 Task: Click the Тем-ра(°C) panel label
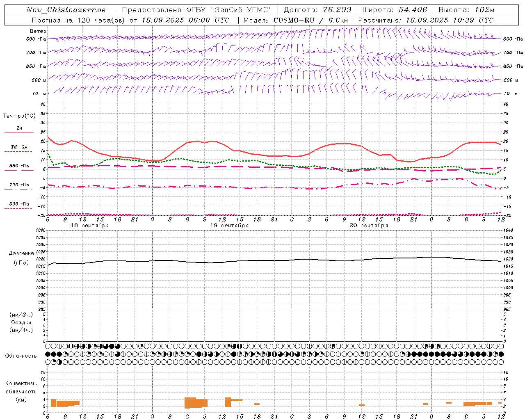[x=19, y=116]
